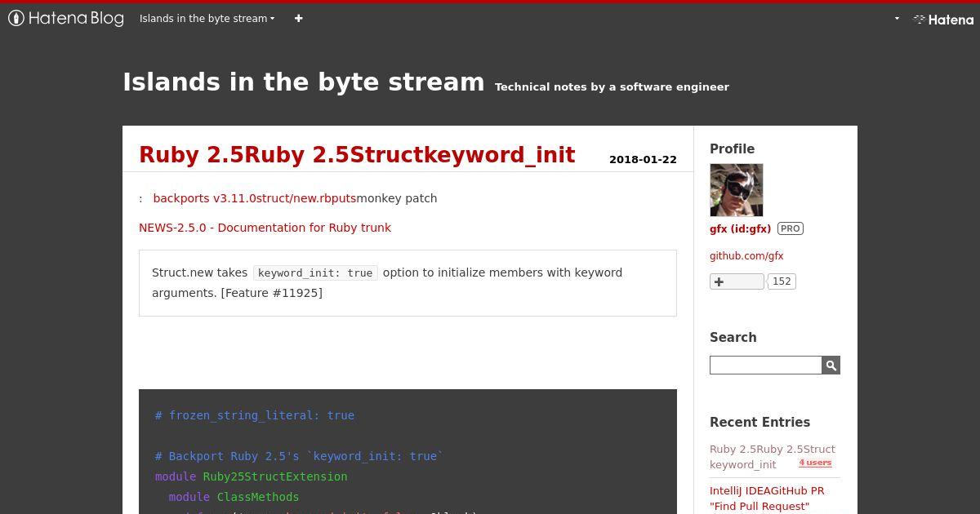Select the code line 'module Ruby25StructExtension'
This screenshot has height=514, width=980.
pos(252,476)
